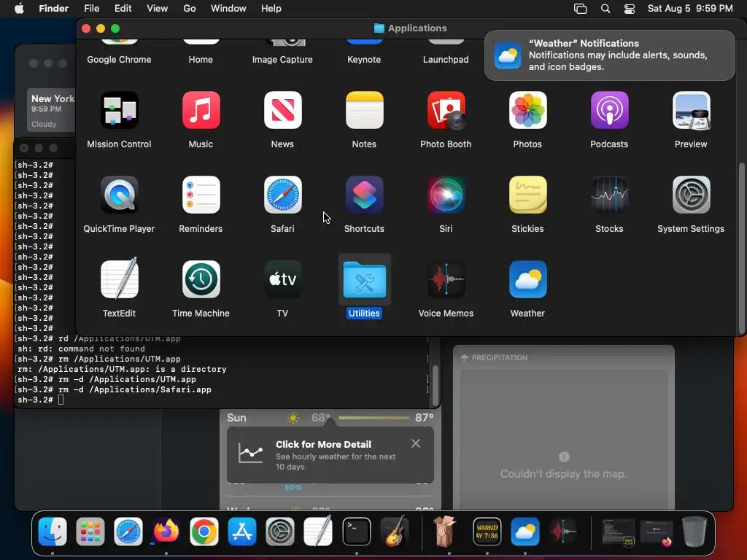Select the Time Machine app icon
Screen dimensions: 747x560
coord(201,279)
